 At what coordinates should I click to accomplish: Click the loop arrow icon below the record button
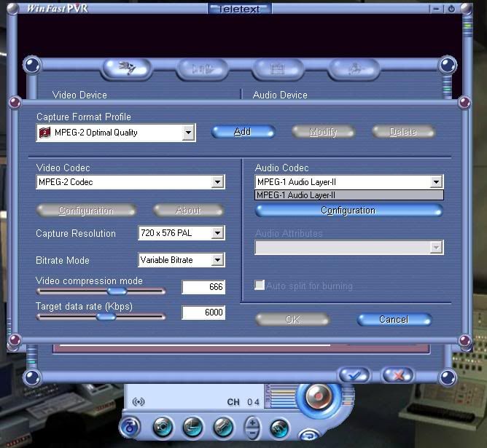coord(309,436)
